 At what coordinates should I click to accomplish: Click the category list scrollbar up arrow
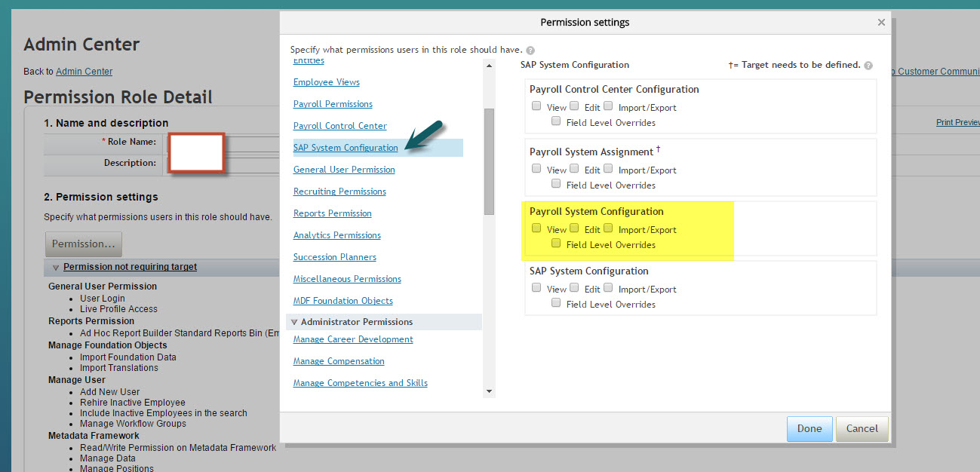pos(489,66)
